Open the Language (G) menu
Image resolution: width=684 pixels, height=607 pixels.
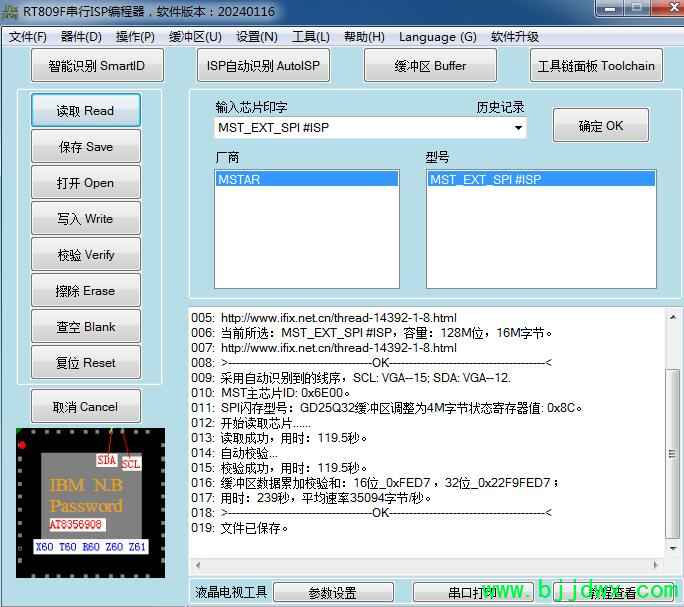(x=437, y=37)
